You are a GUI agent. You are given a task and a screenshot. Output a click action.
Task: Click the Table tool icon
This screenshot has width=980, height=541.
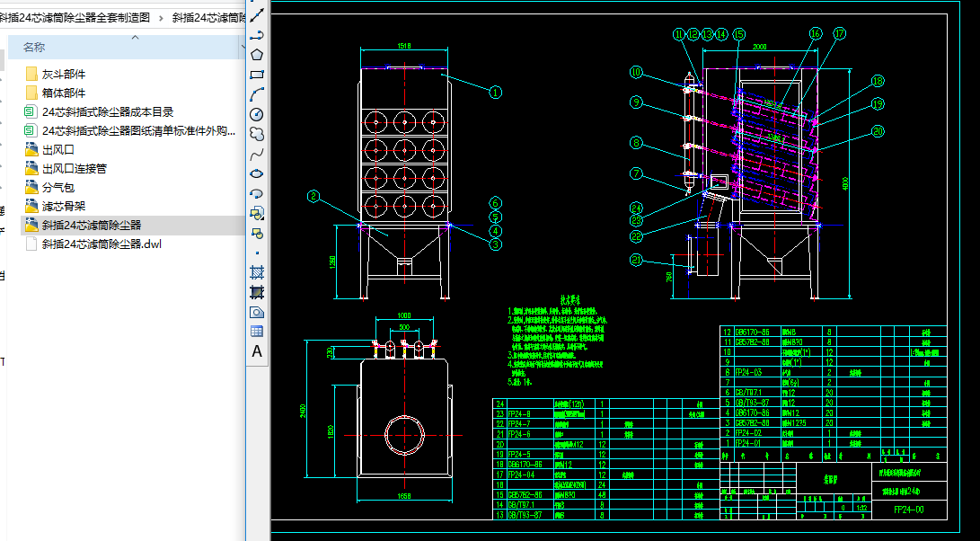(257, 331)
